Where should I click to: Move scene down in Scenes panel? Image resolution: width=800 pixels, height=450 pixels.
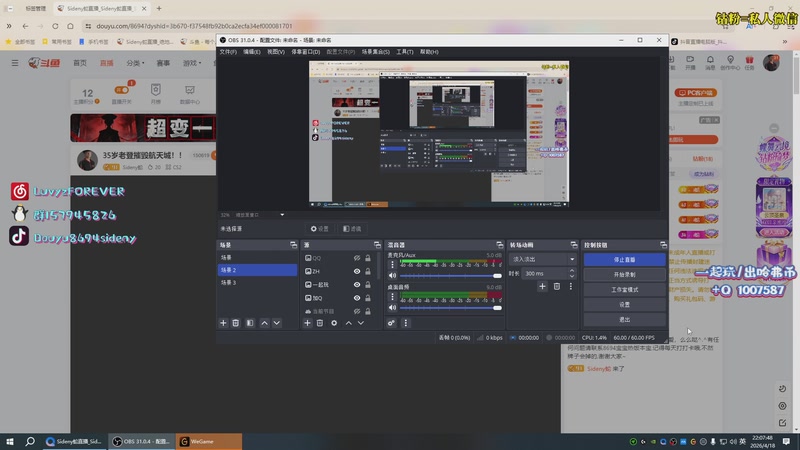[277, 323]
